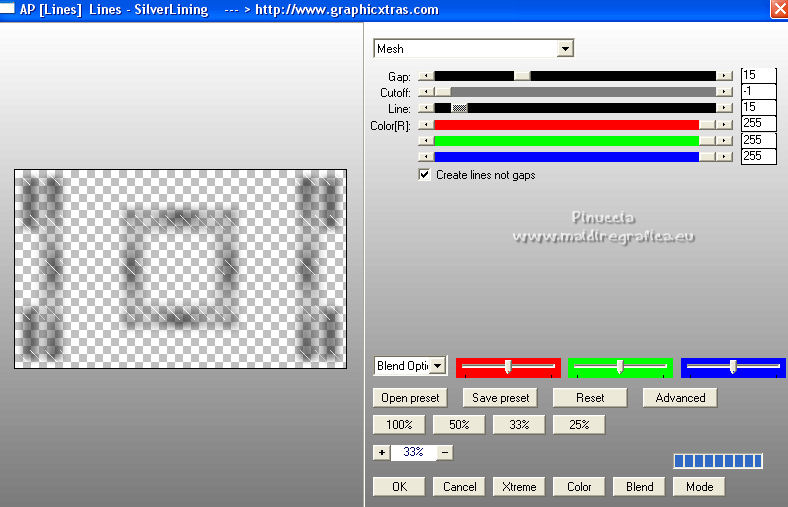Click the Color button

[579, 486]
